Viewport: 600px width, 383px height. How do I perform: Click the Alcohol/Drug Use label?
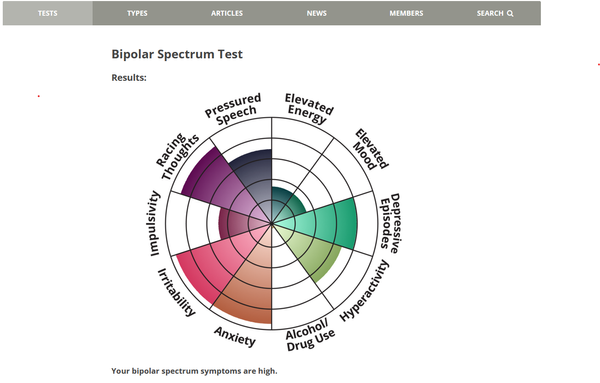coord(310,335)
